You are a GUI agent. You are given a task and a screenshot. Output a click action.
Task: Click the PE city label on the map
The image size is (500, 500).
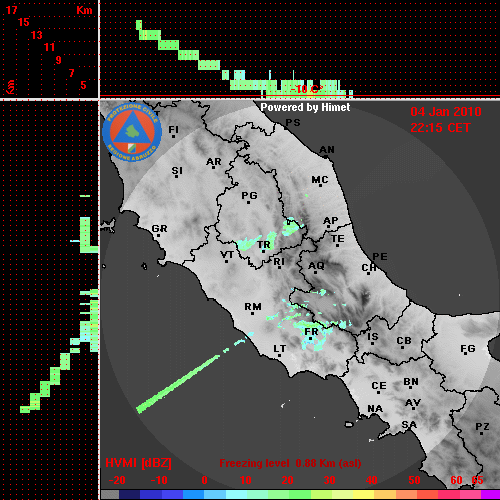pos(380,257)
